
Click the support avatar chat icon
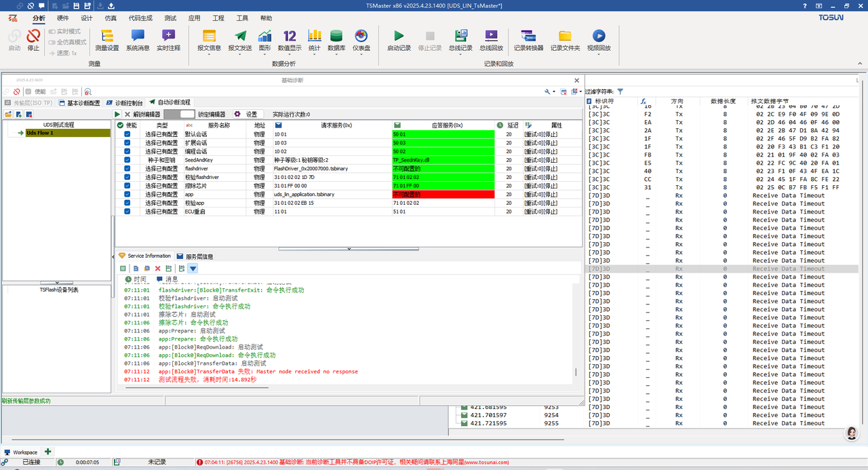(x=851, y=433)
